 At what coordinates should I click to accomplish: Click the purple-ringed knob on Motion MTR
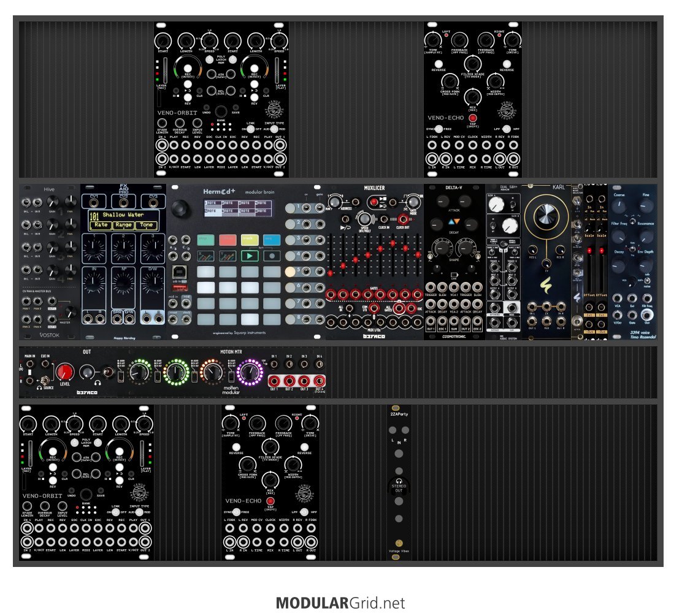250,371
